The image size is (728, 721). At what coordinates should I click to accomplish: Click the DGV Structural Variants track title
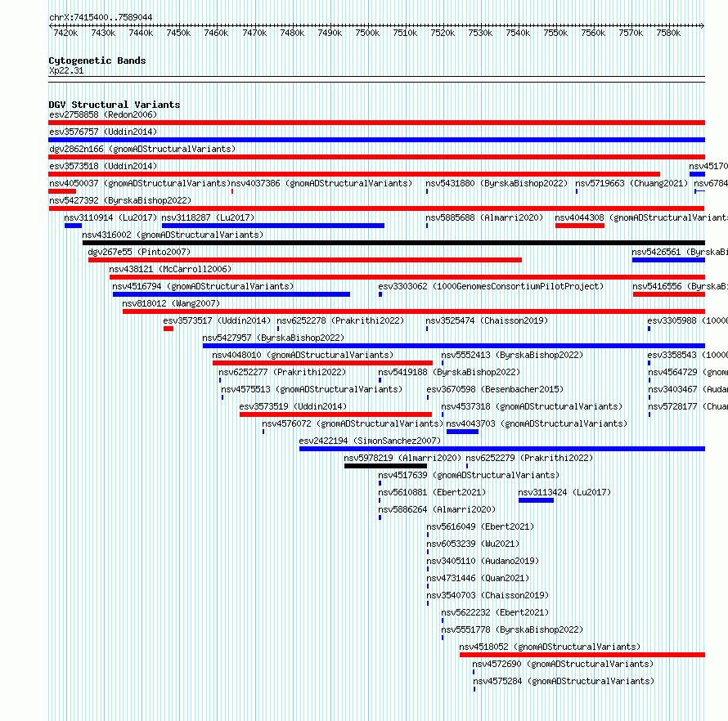(115, 105)
